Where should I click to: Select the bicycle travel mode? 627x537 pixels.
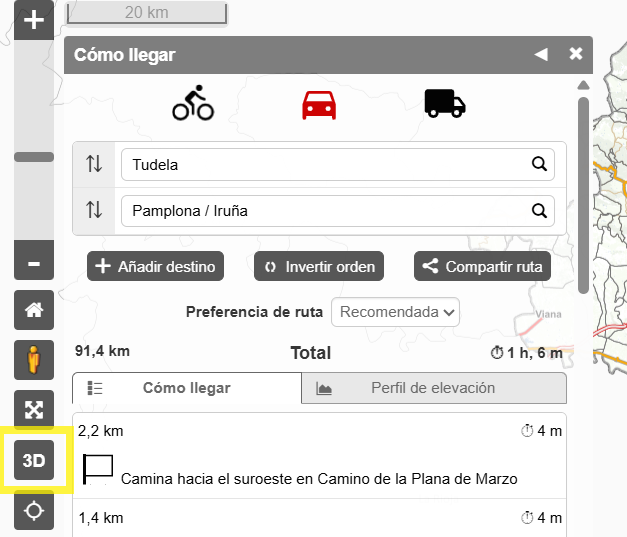coord(193,103)
